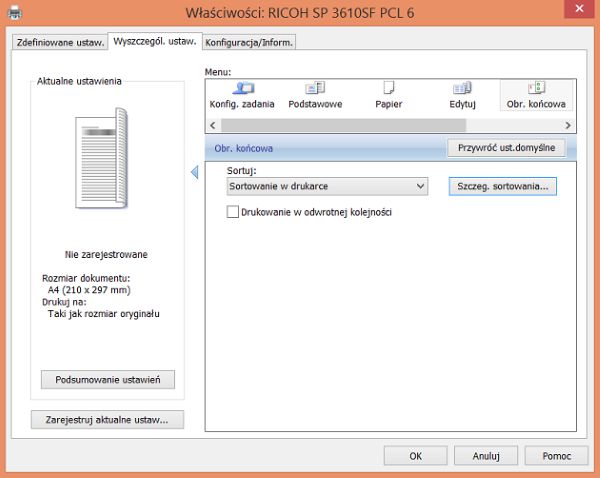
Task: Click the printer icon in title bar
Action: click(15, 13)
